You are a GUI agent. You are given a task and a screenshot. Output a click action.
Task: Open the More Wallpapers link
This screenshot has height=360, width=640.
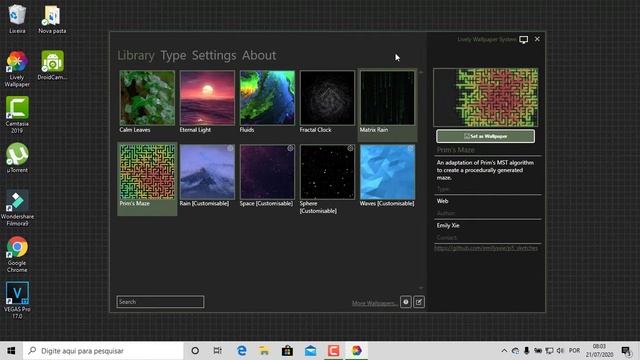pyautogui.click(x=374, y=303)
